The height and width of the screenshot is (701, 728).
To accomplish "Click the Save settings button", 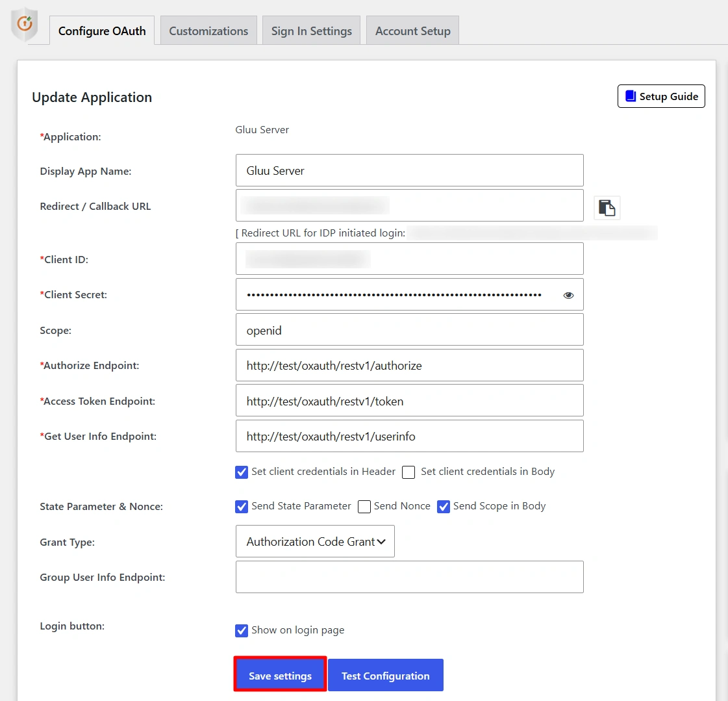I will (x=280, y=675).
